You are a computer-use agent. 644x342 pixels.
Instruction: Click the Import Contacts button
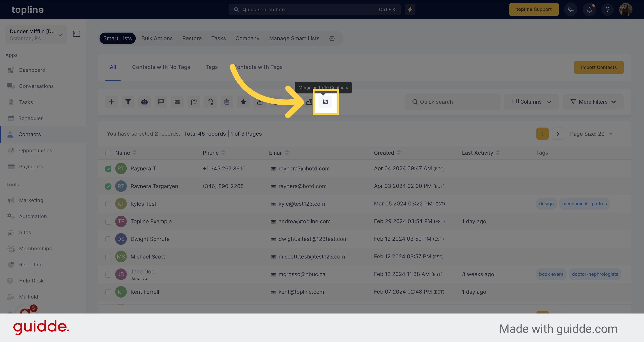pos(599,67)
